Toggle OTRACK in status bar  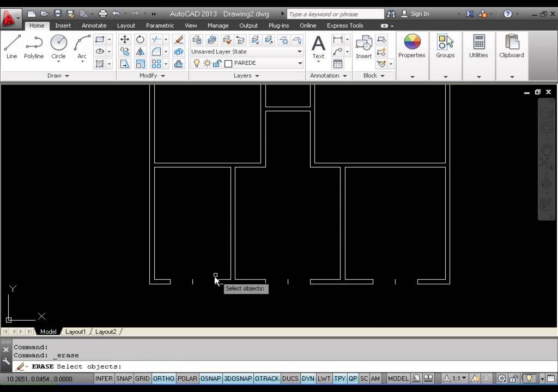pyautogui.click(x=267, y=378)
